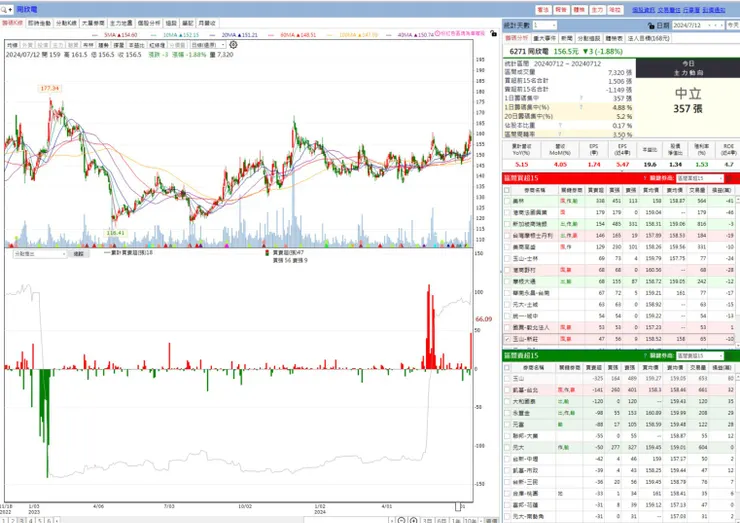The width and height of the screenshot is (740, 523).
Task: Tick the checkbox for 美商高盛 row
Action: pyautogui.click(x=507, y=247)
